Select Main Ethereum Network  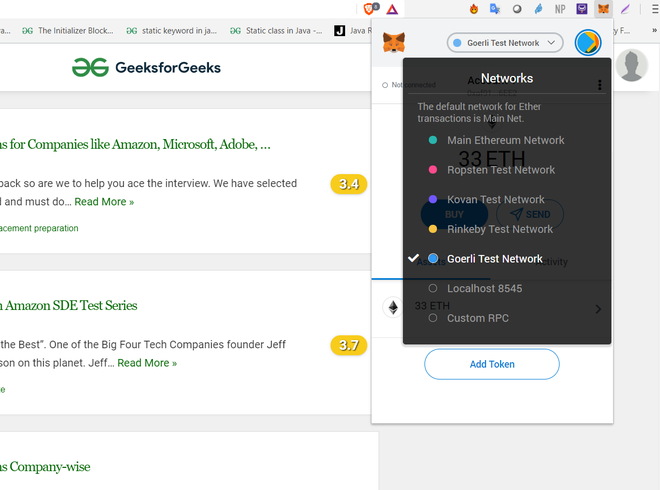coord(507,140)
